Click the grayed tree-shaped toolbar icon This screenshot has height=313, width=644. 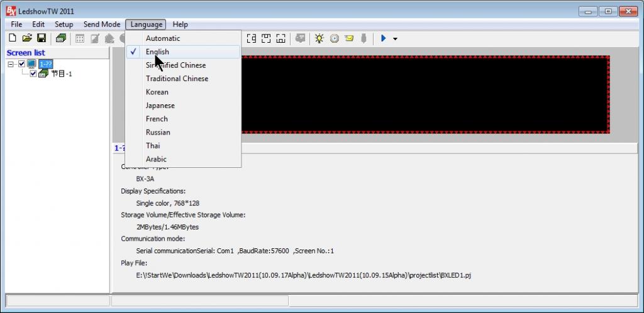click(x=109, y=38)
